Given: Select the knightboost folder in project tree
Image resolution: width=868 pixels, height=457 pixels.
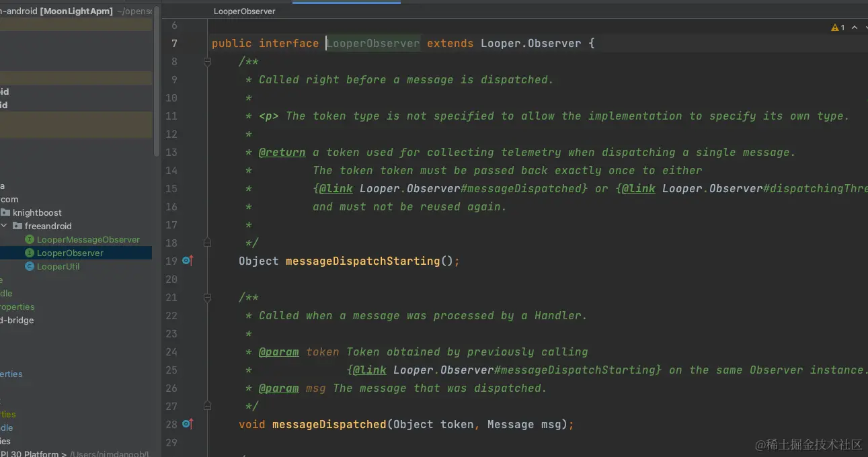Looking at the screenshot, I should click(37, 212).
